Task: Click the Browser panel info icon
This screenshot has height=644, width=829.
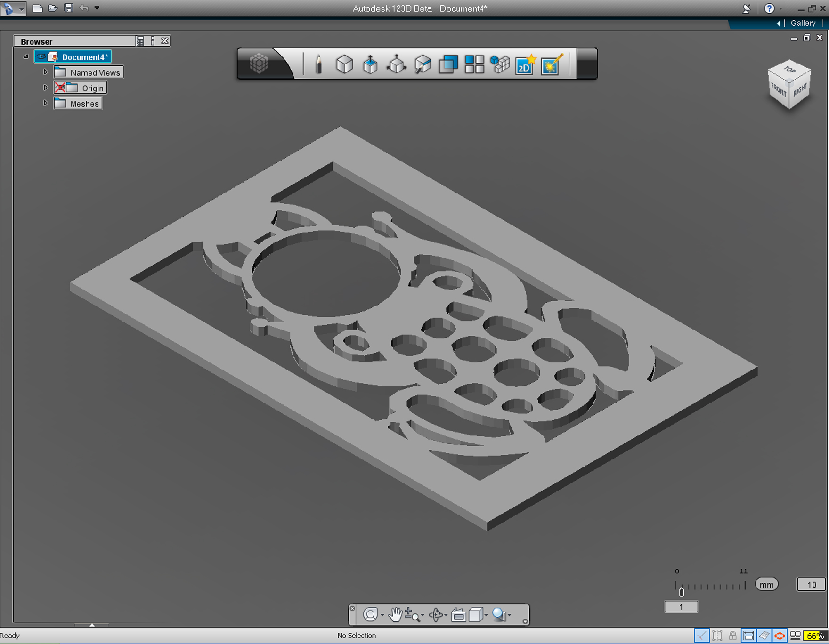Action: [153, 41]
